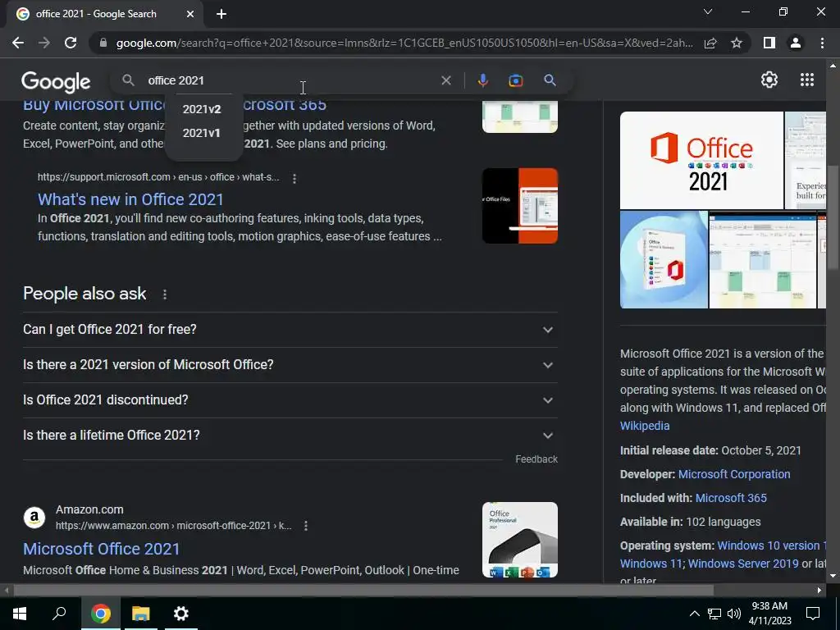The width and height of the screenshot is (840, 630).
Task: Expand Is Office 2021 discontinued
Action: coord(290,400)
